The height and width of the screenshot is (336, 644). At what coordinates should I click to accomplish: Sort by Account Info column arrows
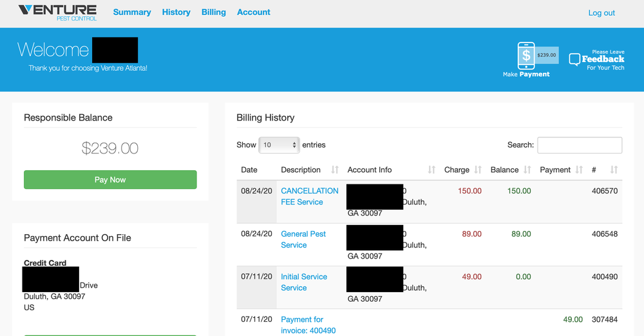431,170
